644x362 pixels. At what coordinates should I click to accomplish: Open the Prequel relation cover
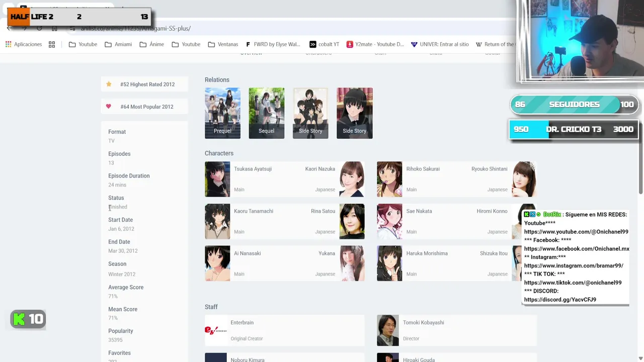(222, 113)
